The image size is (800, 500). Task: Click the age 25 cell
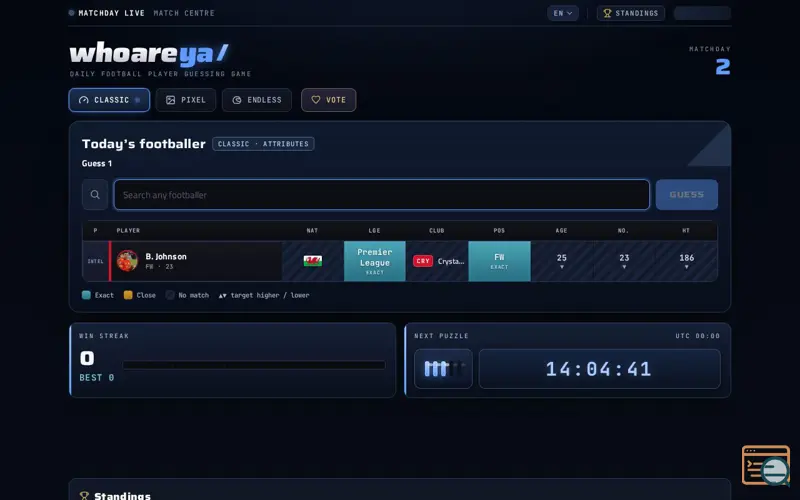point(561,261)
